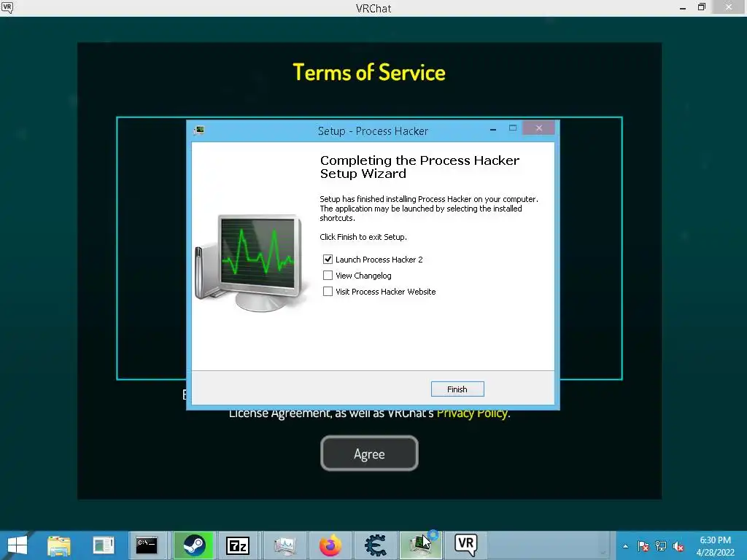
Task: Click the muted volume tray icon
Action: coord(678,546)
